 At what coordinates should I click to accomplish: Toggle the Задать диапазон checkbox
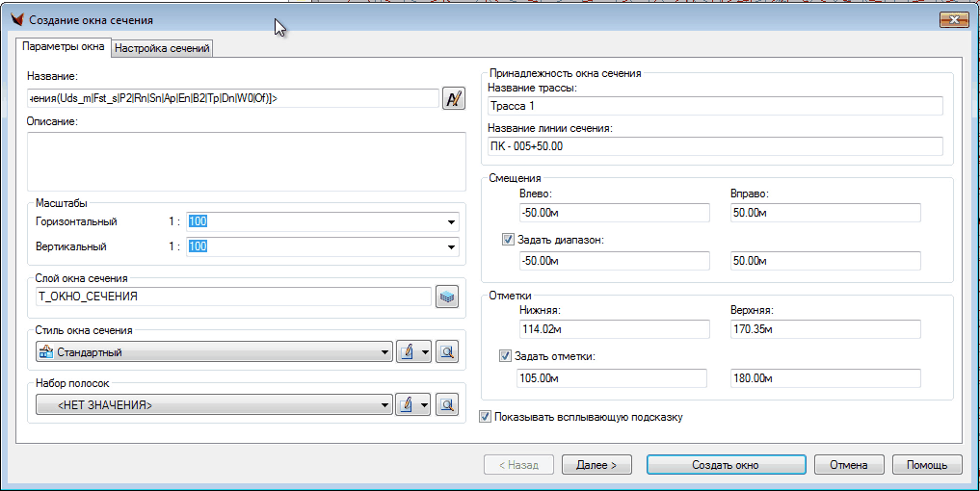(x=509, y=240)
